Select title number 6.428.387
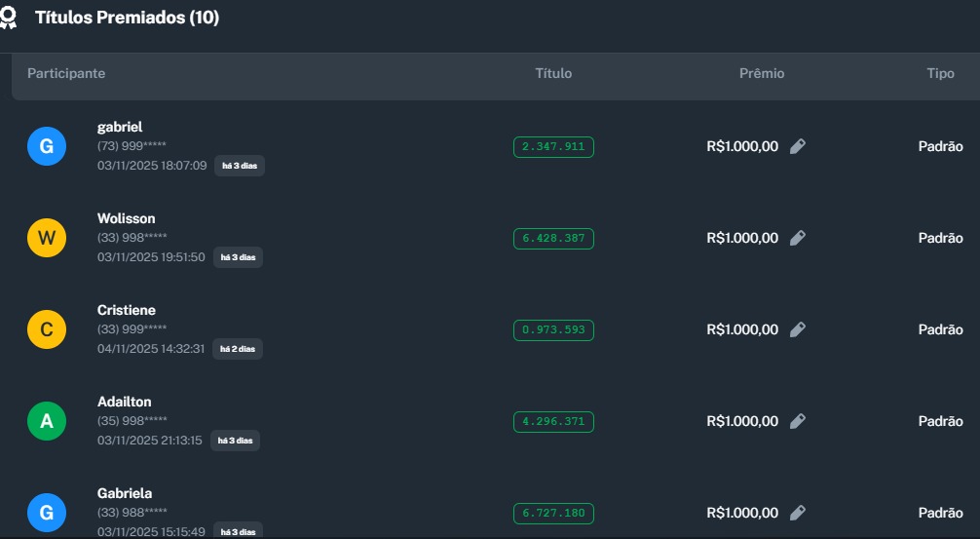This screenshot has height=539, width=980. tap(553, 238)
